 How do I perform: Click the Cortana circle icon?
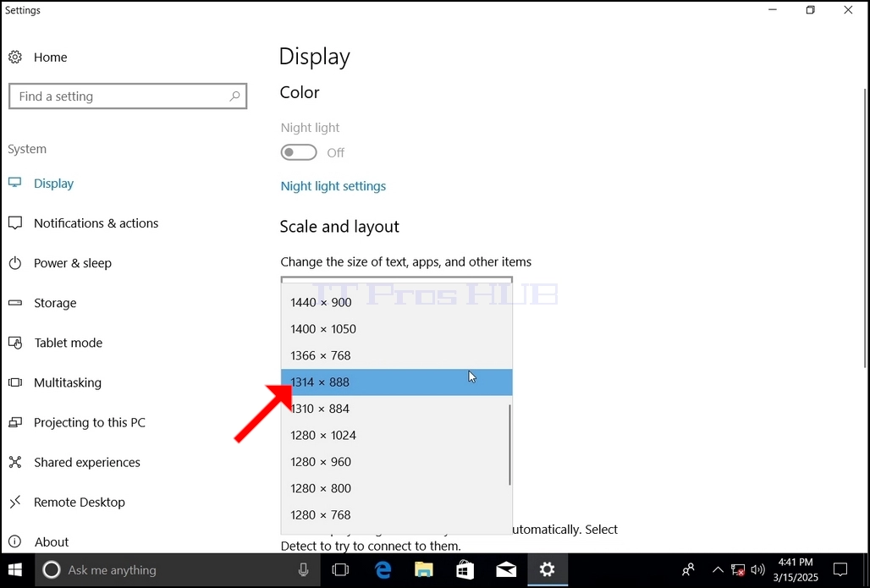(51, 569)
